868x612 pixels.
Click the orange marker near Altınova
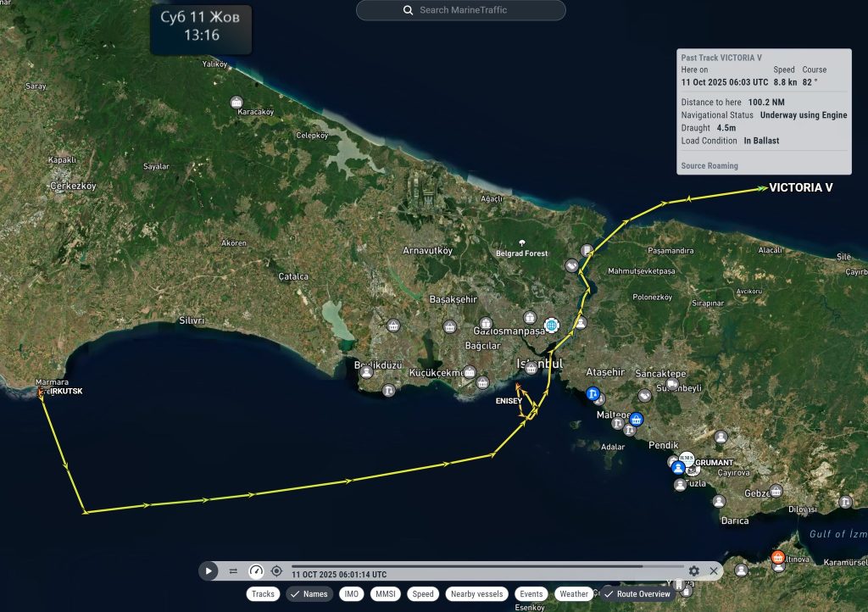tap(777, 558)
